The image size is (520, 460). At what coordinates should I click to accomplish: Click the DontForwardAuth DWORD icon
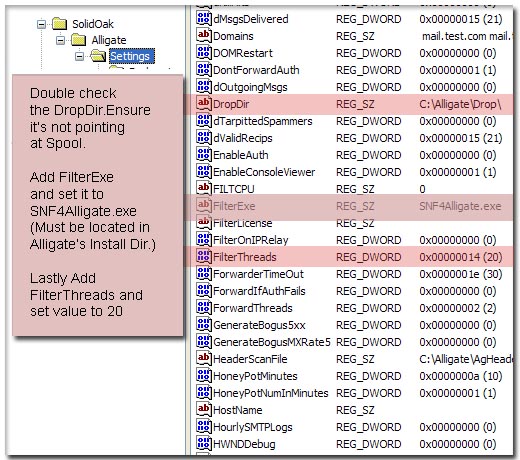coord(204,69)
